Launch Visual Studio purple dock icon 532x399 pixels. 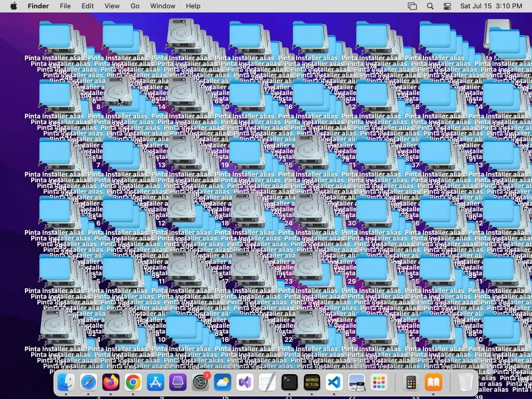[245, 382]
